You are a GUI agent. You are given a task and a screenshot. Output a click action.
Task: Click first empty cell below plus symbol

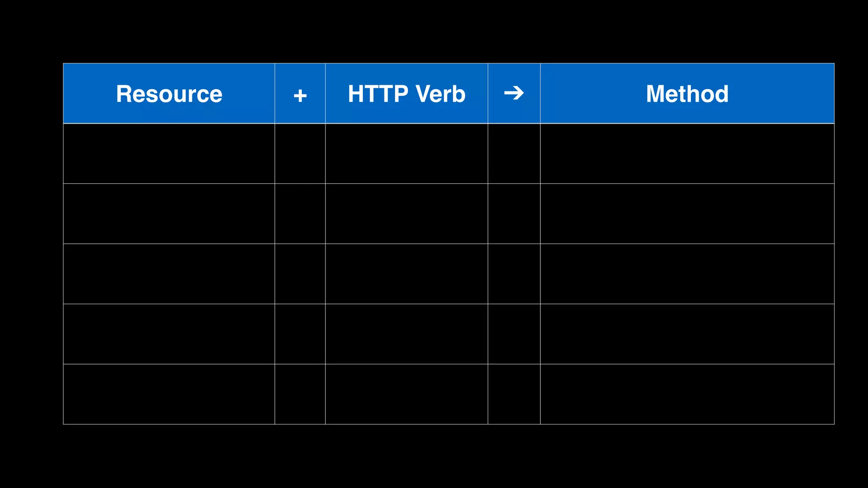300,153
